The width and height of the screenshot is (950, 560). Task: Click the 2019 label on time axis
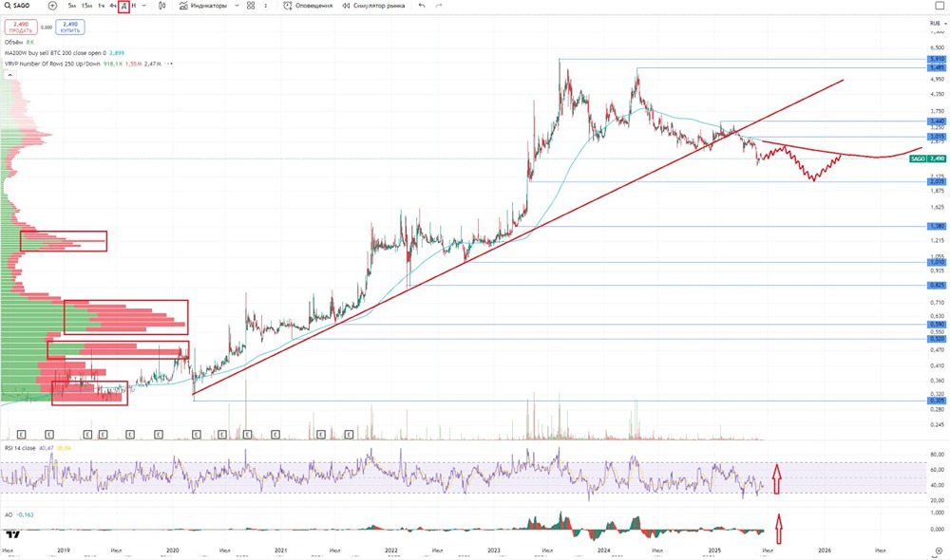click(63, 551)
